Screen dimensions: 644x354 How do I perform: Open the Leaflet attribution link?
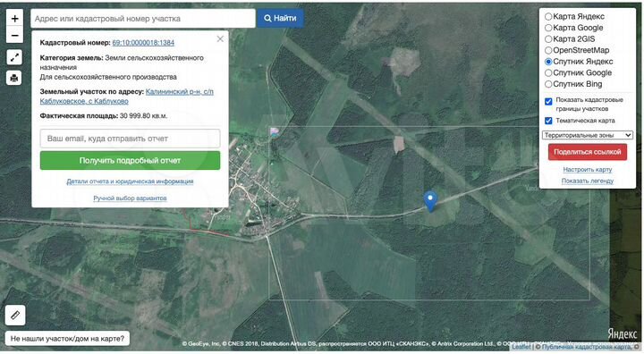(521, 348)
